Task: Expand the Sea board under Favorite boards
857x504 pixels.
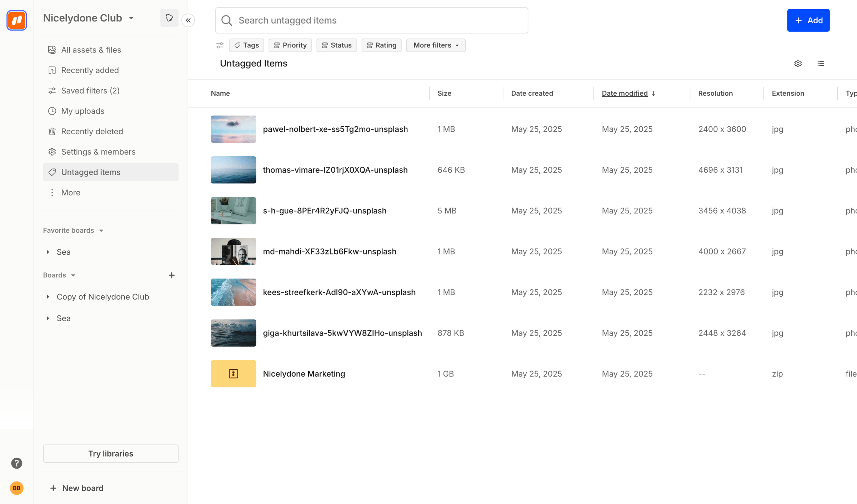Action: pos(48,252)
